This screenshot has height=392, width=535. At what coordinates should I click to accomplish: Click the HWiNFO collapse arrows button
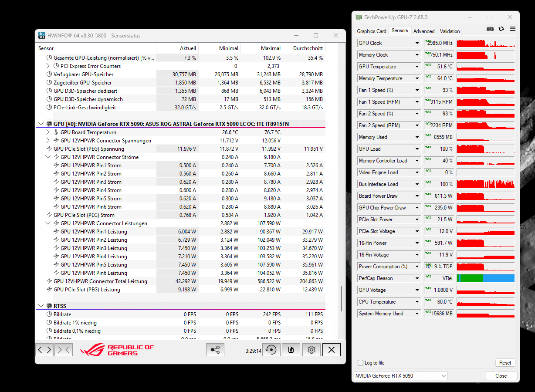64,349
